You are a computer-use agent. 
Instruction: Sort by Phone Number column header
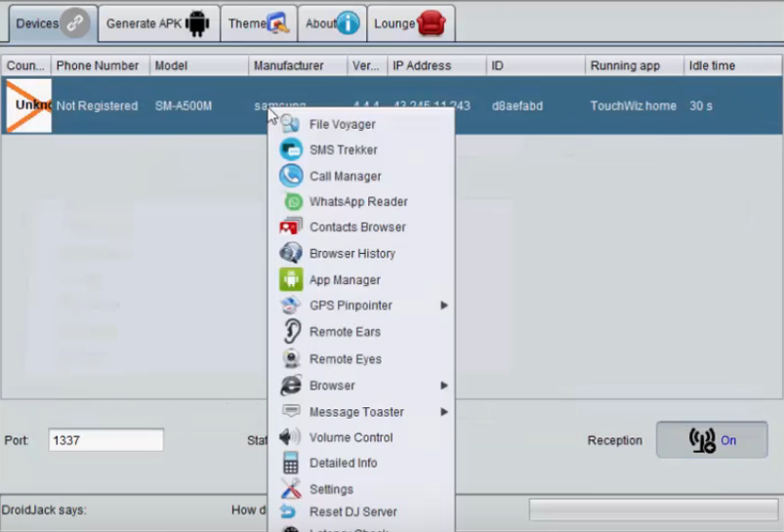coord(100,65)
